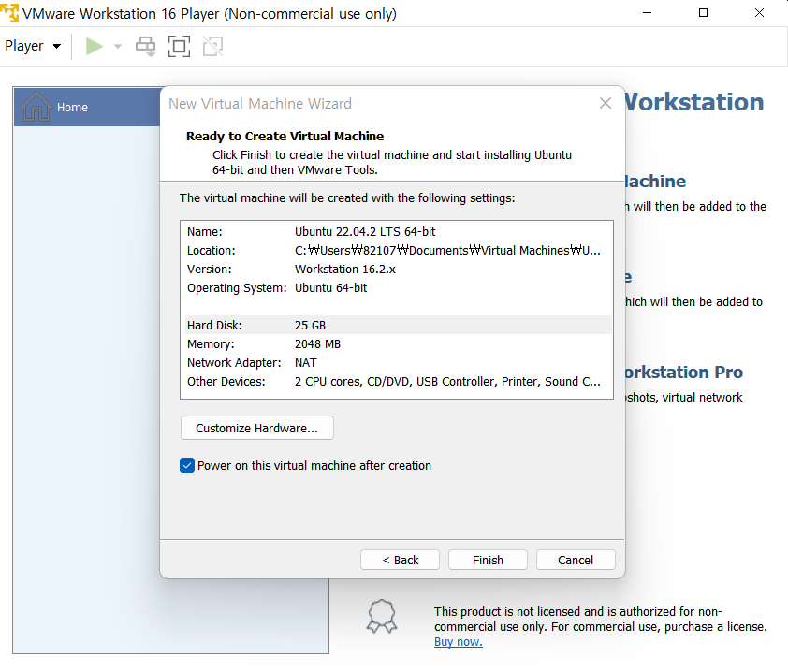Select the Memory 2048 MB row
The width and height of the screenshot is (788, 672).
(x=398, y=343)
